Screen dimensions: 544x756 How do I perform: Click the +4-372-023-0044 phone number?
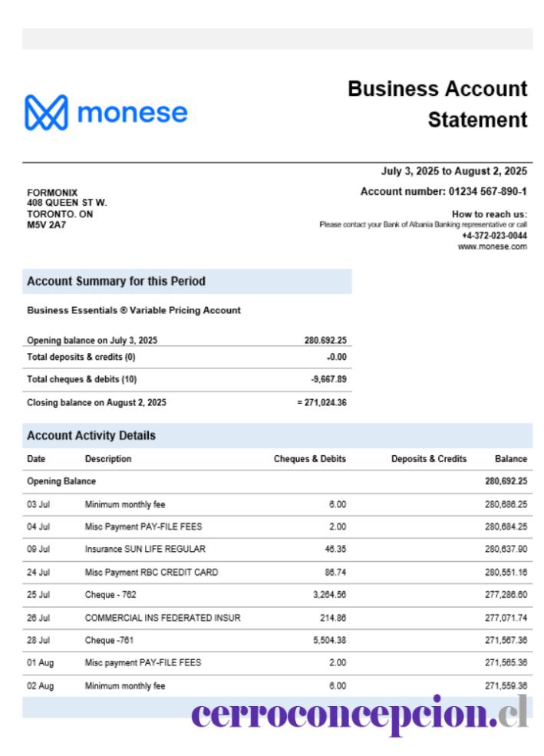coord(494,236)
